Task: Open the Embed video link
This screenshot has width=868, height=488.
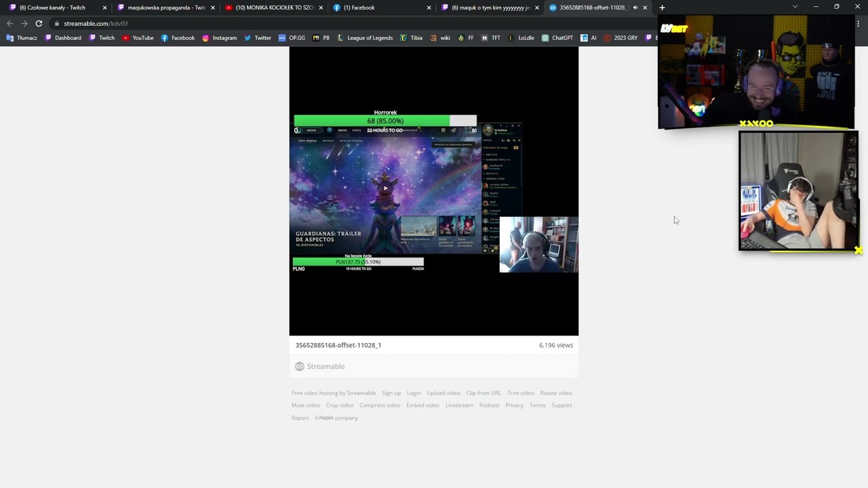Action: point(423,405)
